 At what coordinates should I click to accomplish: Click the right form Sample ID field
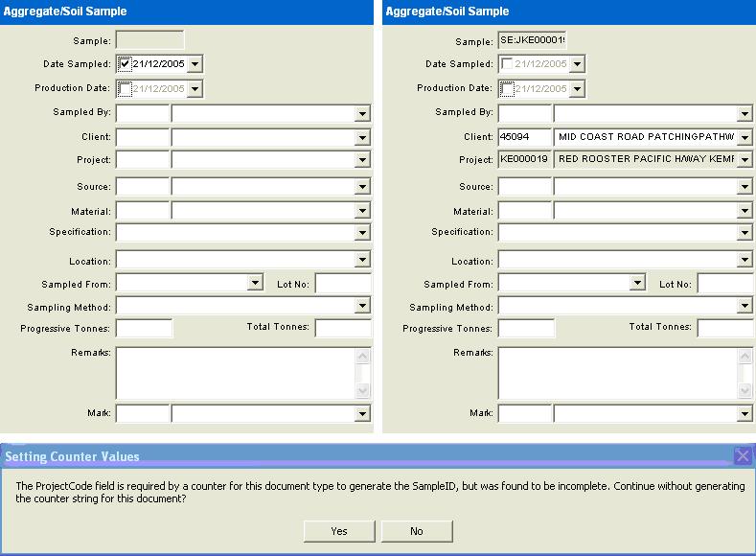pos(533,40)
